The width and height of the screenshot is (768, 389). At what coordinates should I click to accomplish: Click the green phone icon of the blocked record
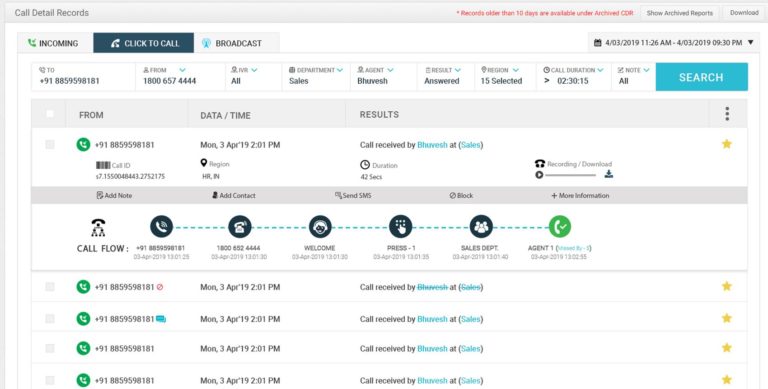tap(83, 287)
